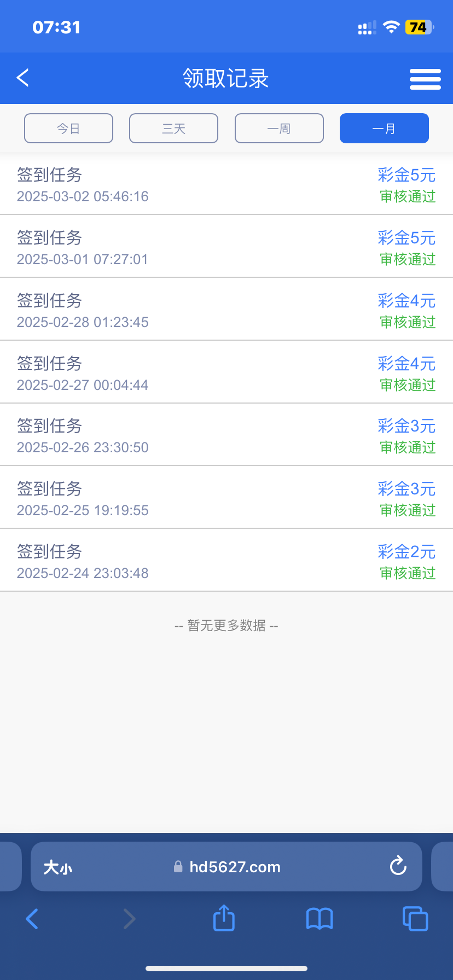This screenshot has width=453, height=980.
Task: Open the Safari tabs overview icon
Action: (x=415, y=919)
